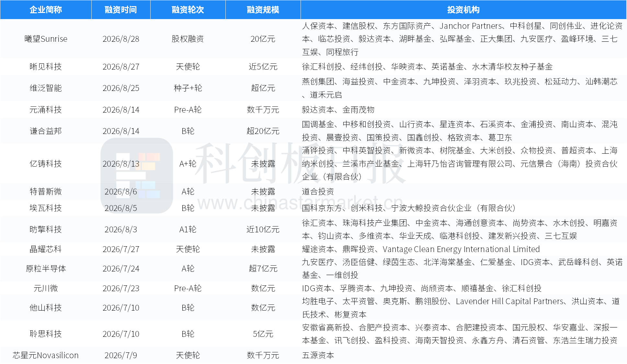This screenshot has height=364, width=627.
Task: Click the A1轮 round cell
Action: tap(188, 229)
